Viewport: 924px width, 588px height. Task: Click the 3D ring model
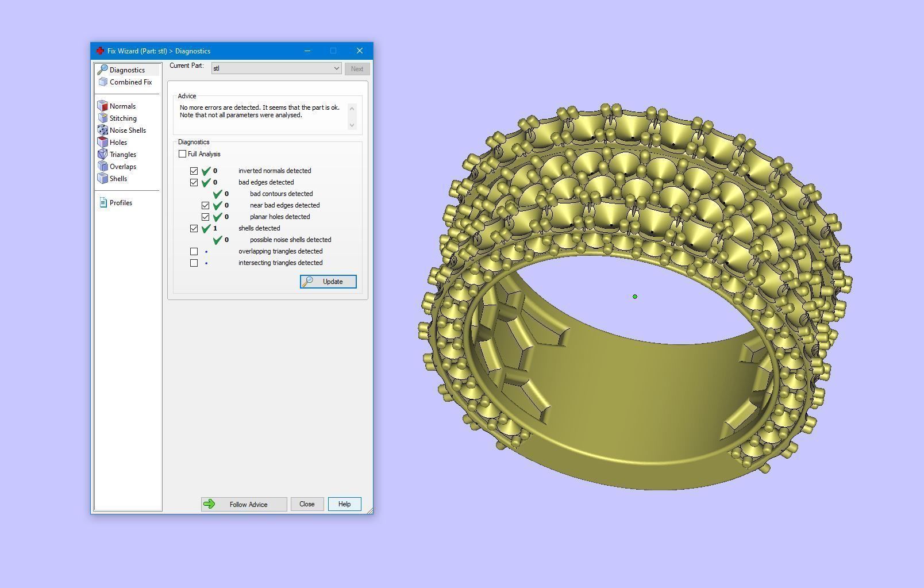[636, 296]
